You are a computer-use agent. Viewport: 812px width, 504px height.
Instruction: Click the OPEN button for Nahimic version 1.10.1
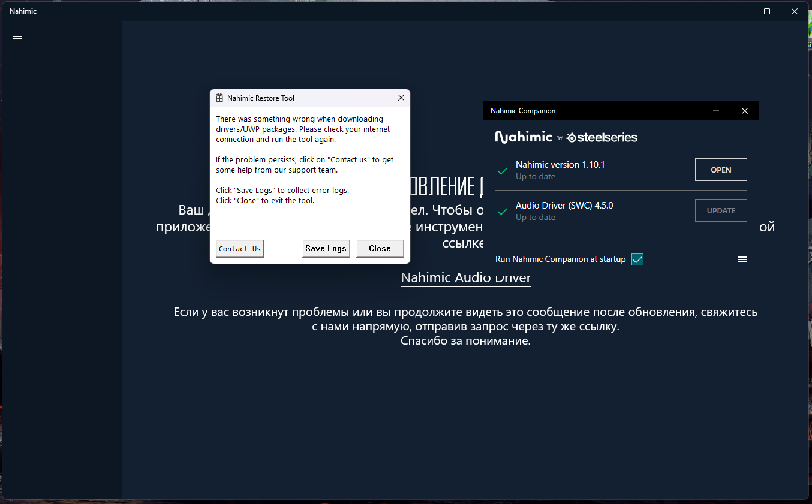pos(720,170)
